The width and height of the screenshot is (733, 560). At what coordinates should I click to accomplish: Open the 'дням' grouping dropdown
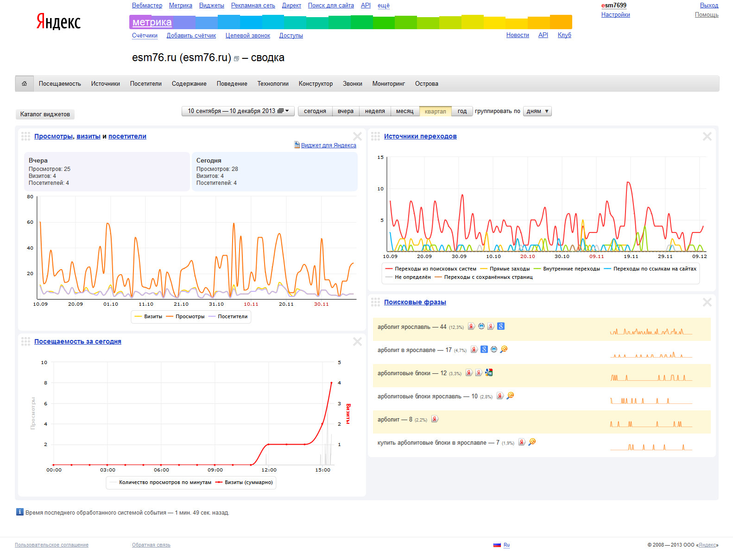(537, 111)
